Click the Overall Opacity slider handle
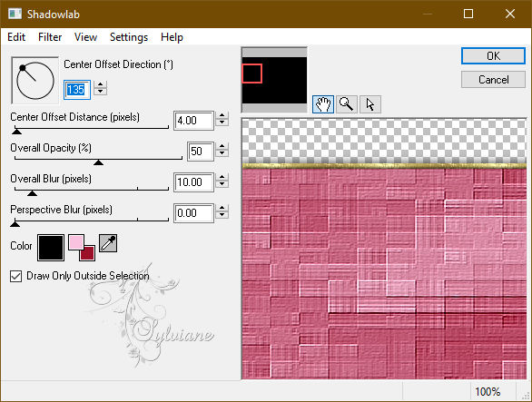Viewport: 532px width, 402px height. pyautogui.click(x=98, y=162)
